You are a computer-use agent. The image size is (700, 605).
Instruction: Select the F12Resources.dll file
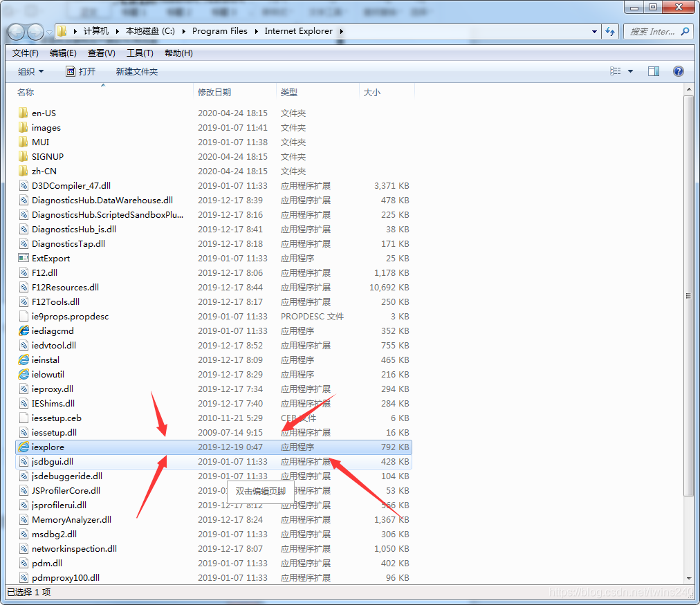coord(65,288)
